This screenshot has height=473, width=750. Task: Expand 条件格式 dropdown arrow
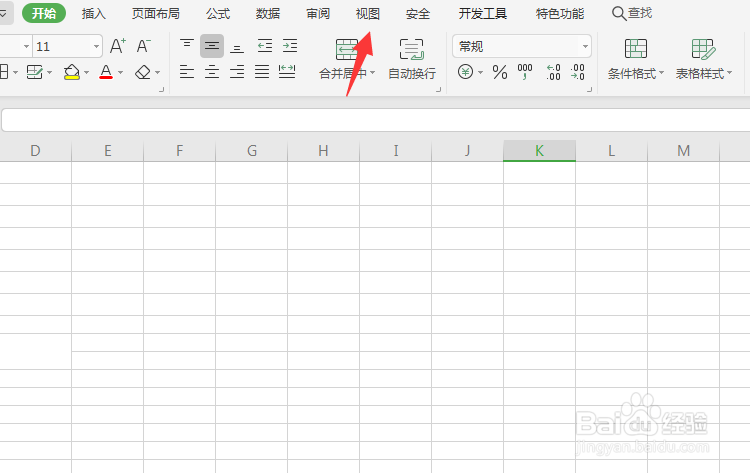[x=662, y=73]
